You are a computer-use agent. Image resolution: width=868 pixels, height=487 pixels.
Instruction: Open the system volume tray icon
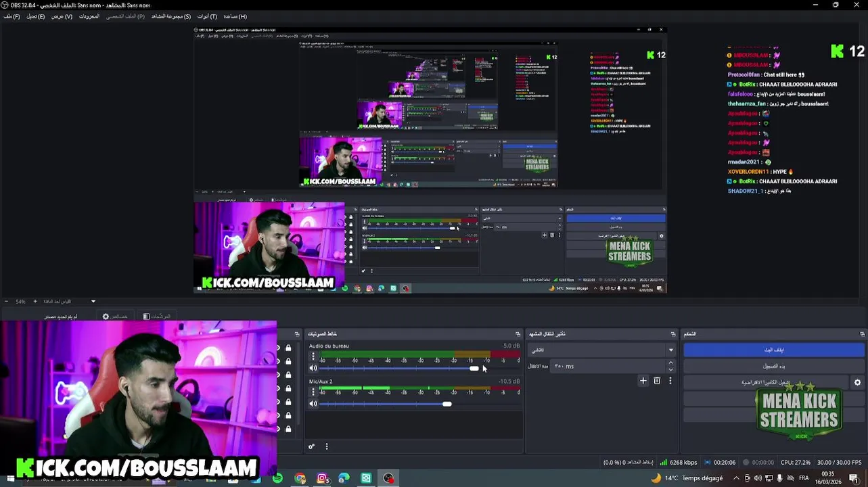click(758, 478)
